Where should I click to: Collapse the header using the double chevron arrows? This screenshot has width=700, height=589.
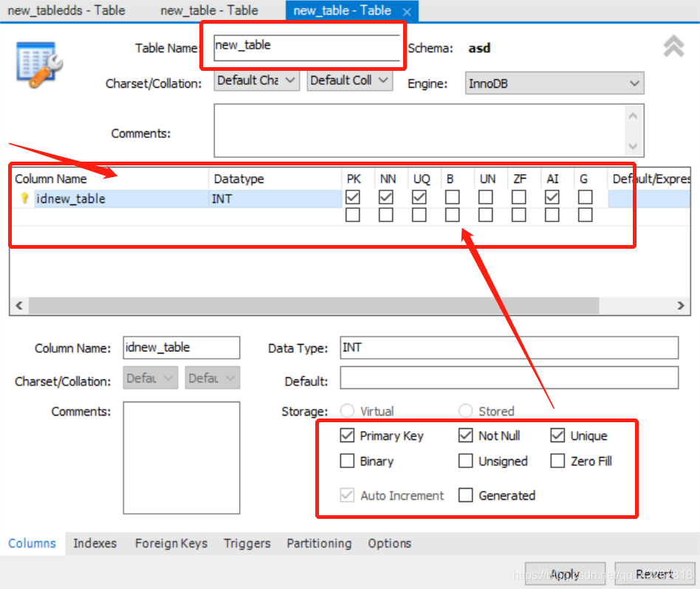point(673,46)
